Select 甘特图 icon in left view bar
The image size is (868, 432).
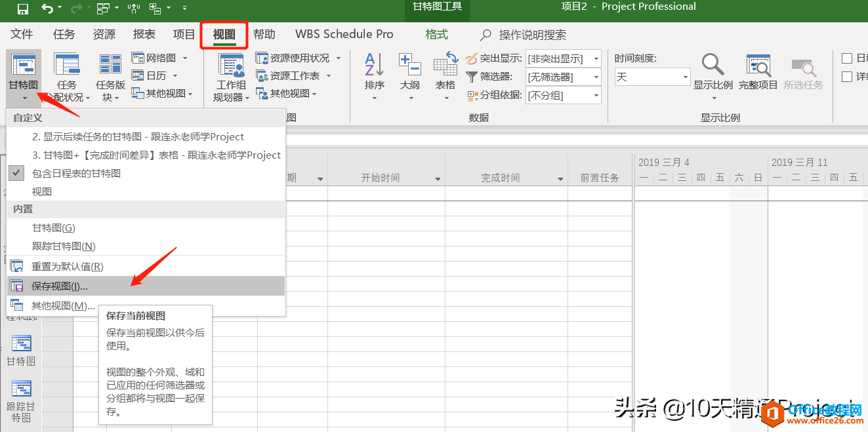click(x=22, y=343)
